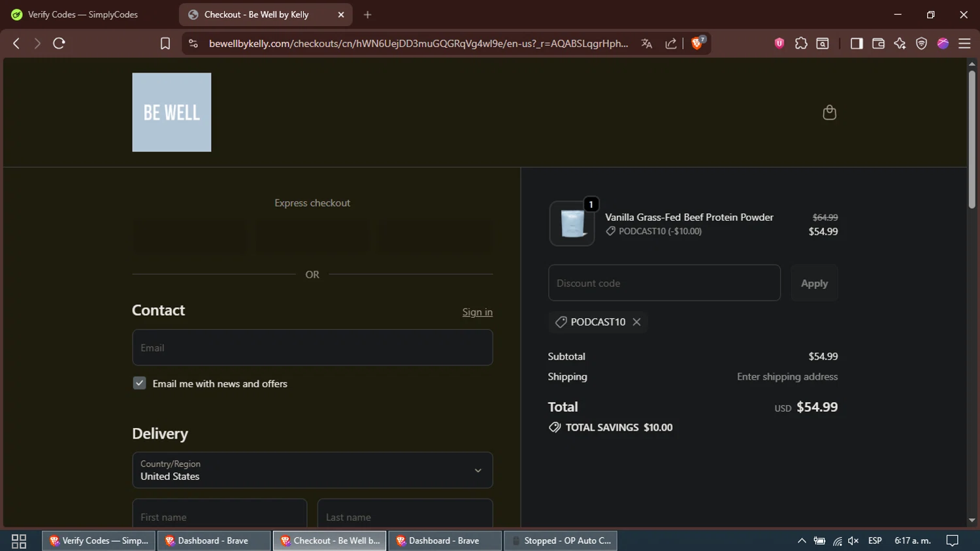This screenshot has width=980, height=551.
Task: Click the Discount code field
Action: 664,283
